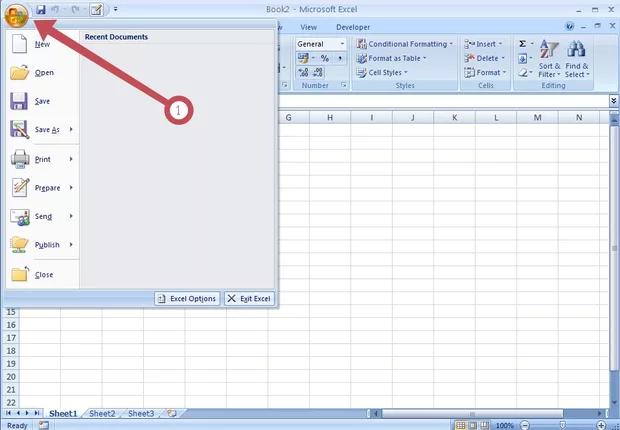
Task: Click the Excel Help question mark icon
Action: tap(569, 27)
